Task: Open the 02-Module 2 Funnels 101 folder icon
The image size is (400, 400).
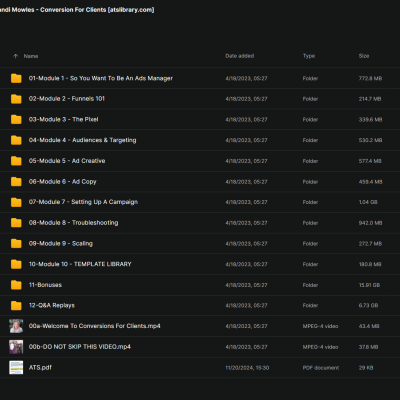Action: pos(16,99)
